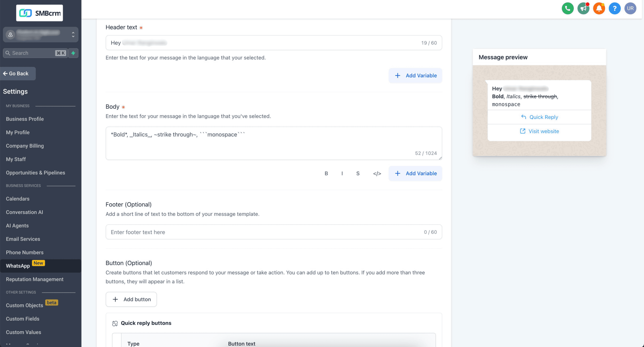The height and width of the screenshot is (347, 644).
Task: Add Variable to the header text
Action: 415,75
